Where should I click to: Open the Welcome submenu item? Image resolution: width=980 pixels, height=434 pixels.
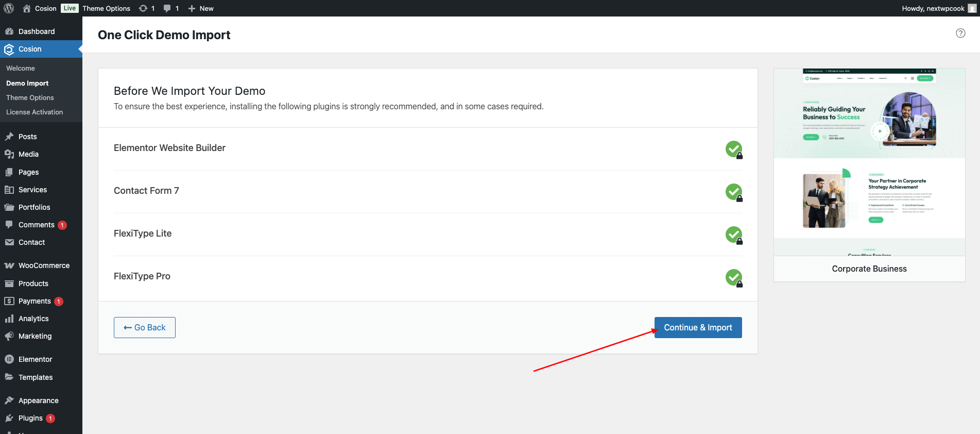21,68
